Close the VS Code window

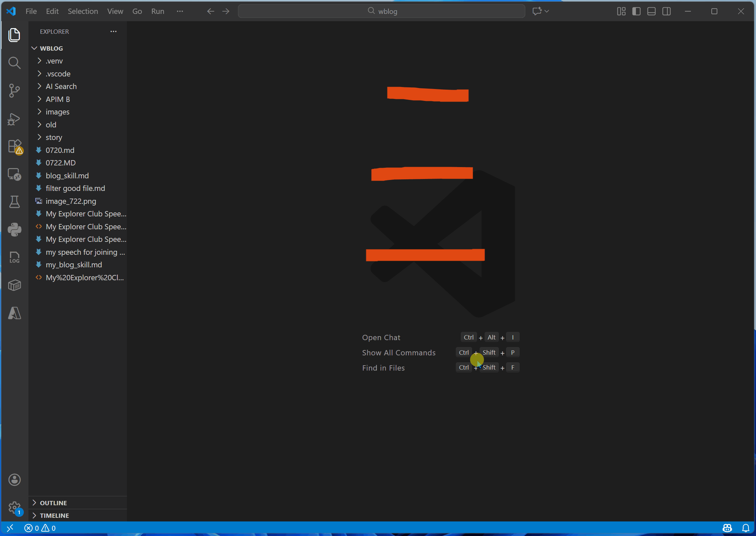[x=741, y=11]
